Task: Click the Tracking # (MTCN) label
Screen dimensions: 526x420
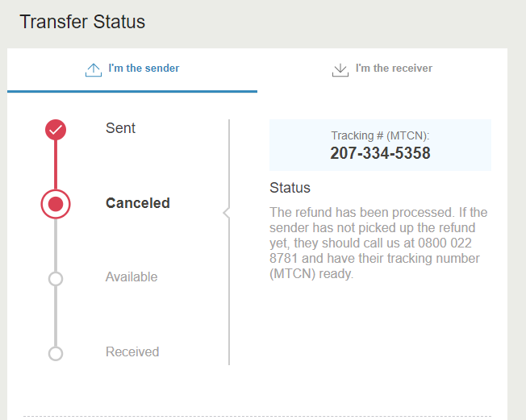Action: pos(380,135)
